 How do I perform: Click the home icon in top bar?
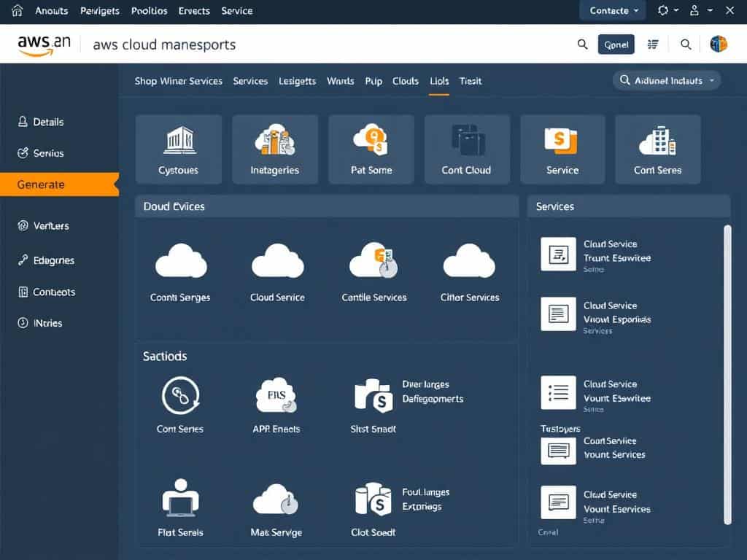click(18, 10)
